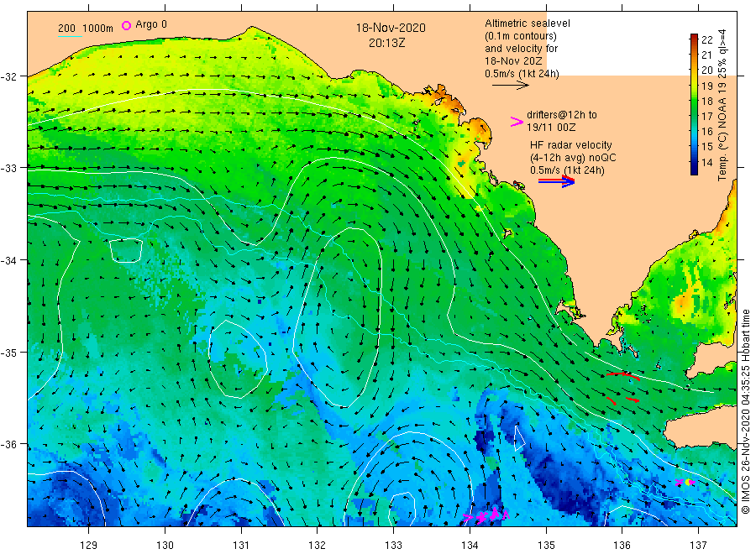Click the magenta Argo circle marker in legend
This screenshot has width=756, height=554.
[126, 25]
